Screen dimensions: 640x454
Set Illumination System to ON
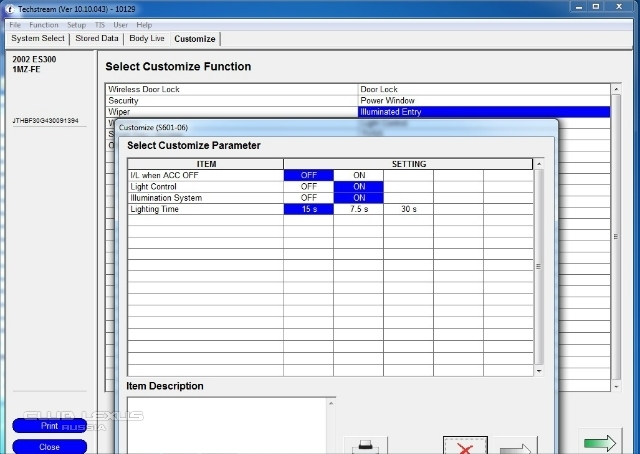coord(359,198)
